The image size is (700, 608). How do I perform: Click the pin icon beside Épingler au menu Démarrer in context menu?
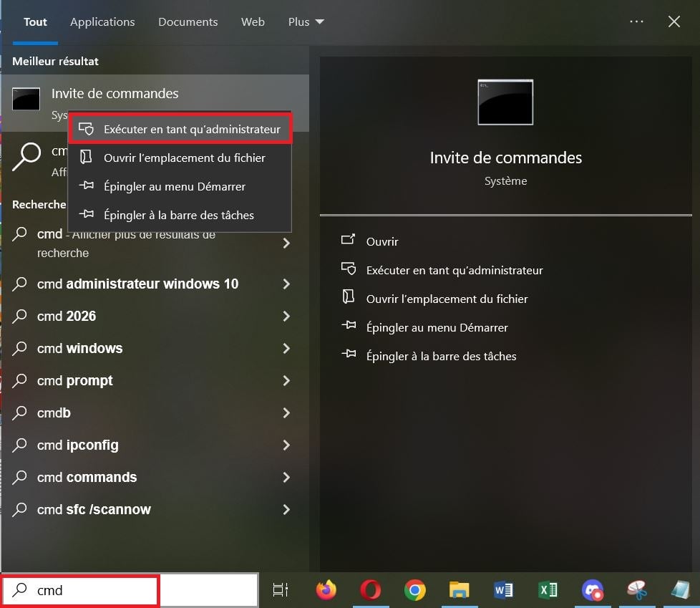tap(86, 185)
